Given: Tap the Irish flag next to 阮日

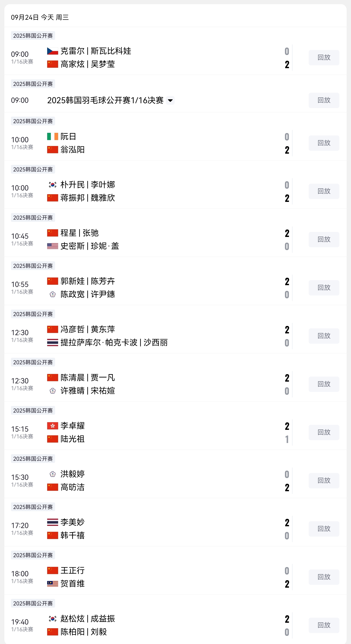Looking at the screenshot, I should click(52, 137).
